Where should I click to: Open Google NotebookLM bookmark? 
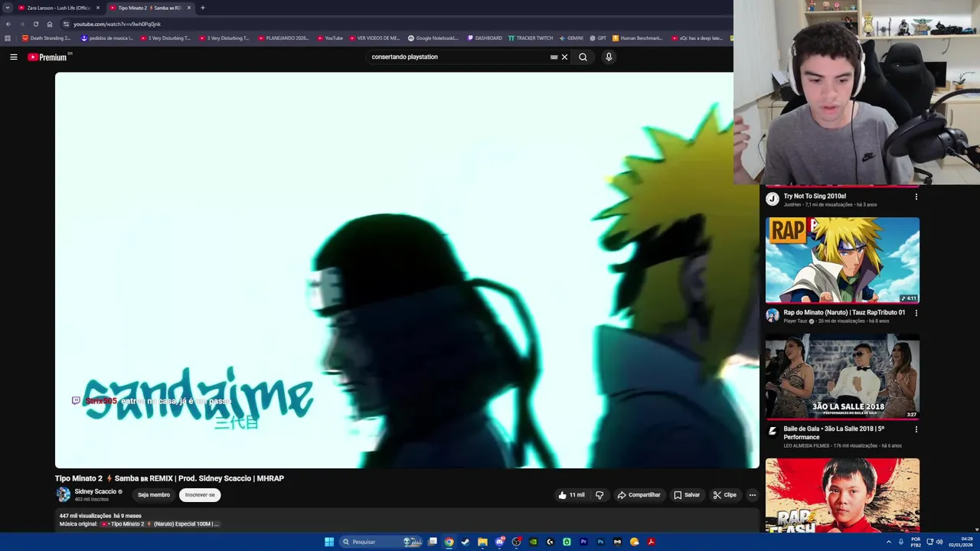pyautogui.click(x=433, y=37)
